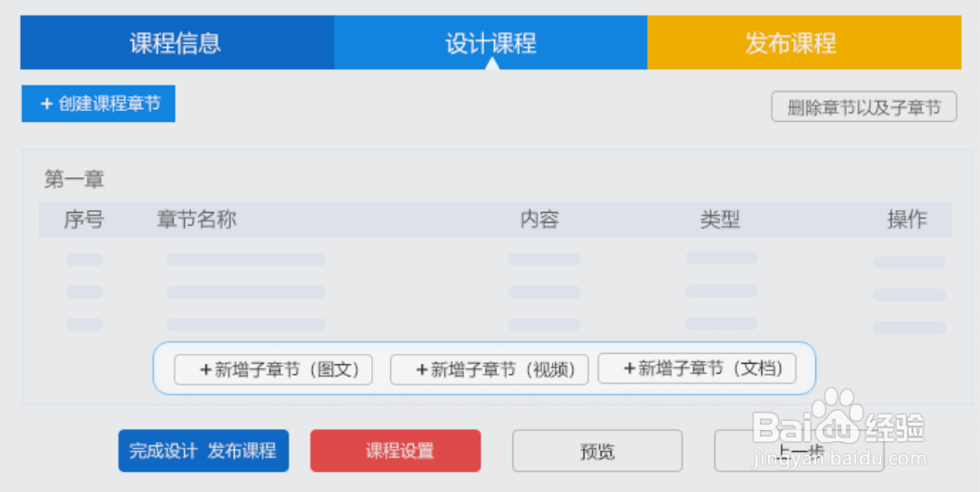Open the 发布课程 tab
Viewport: 980px width, 492px height.
(804, 43)
